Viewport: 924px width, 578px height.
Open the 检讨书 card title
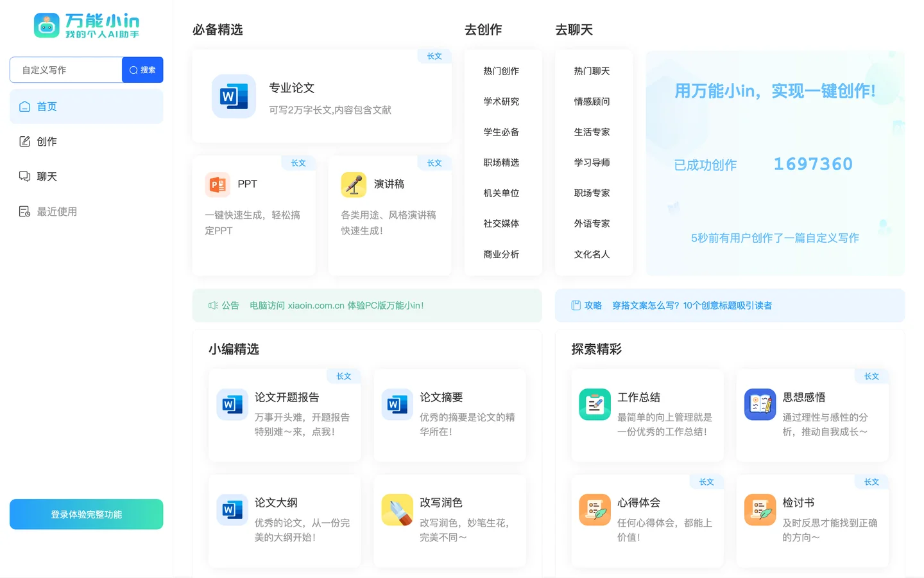pyautogui.click(x=798, y=503)
